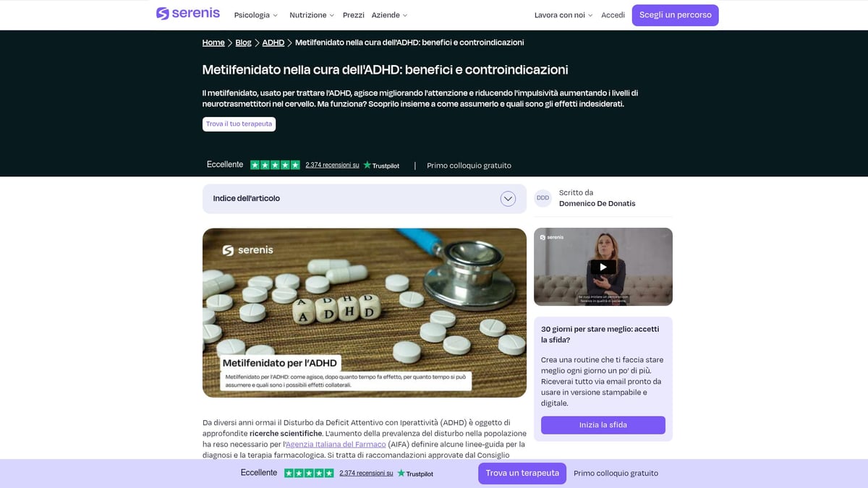Click the green star rating in the bottom bar
Image resolution: width=868 pixels, height=488 pixels.
[309, 473]
